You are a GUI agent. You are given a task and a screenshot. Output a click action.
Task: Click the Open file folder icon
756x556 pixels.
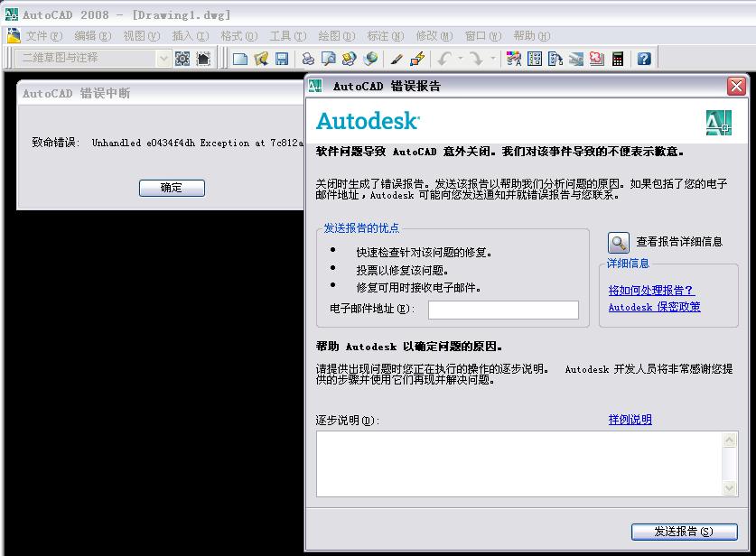[x=261, y=59]
